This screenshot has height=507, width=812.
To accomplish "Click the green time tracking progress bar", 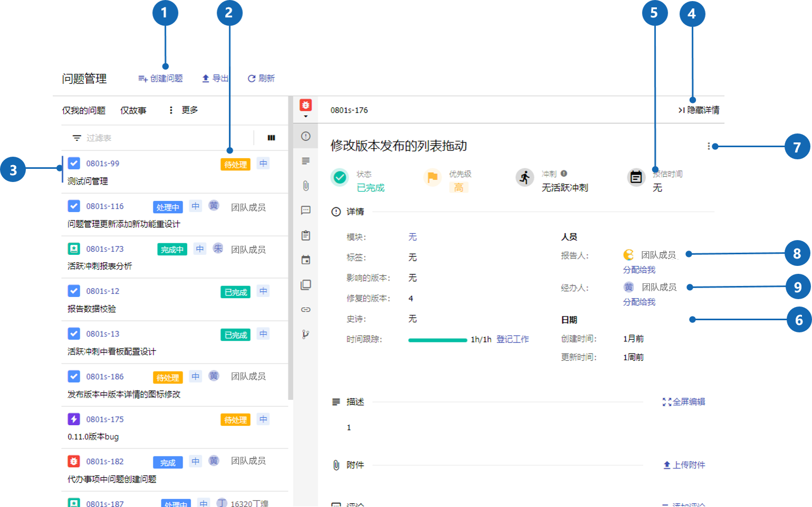I will [x=437, y=340].
